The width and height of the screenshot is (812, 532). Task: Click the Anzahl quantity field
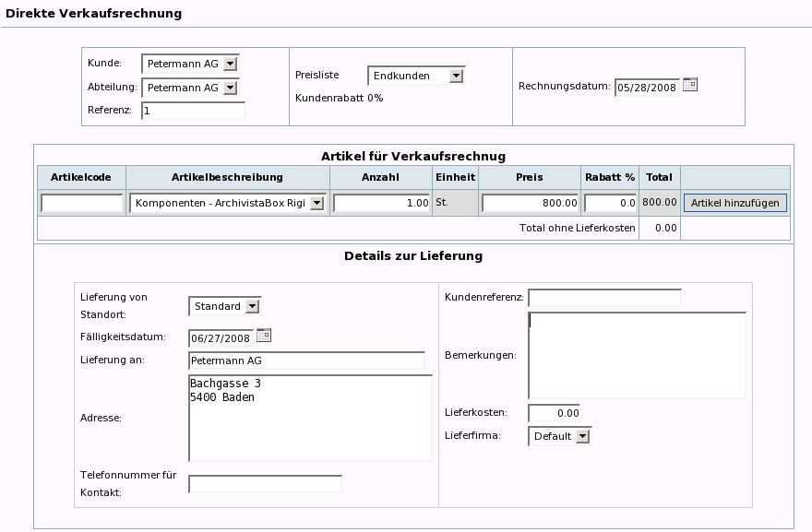(x=382, y=203)
